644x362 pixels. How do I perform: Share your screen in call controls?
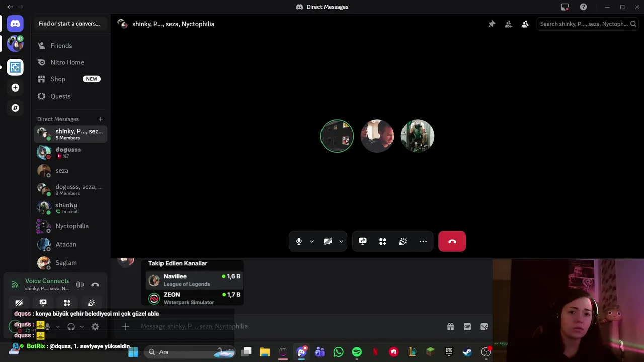coord(363,242)
